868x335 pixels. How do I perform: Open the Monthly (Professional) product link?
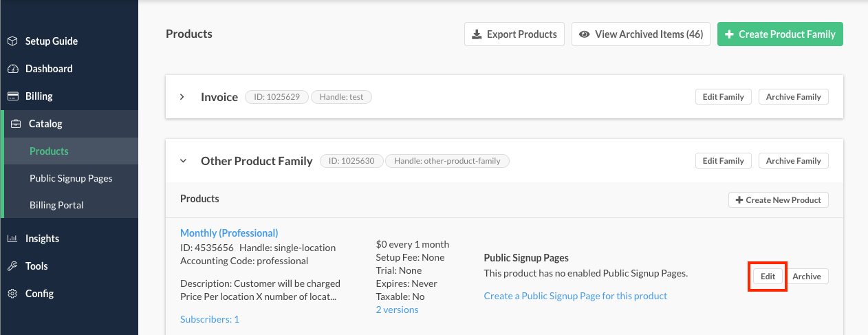click(229, 233)
